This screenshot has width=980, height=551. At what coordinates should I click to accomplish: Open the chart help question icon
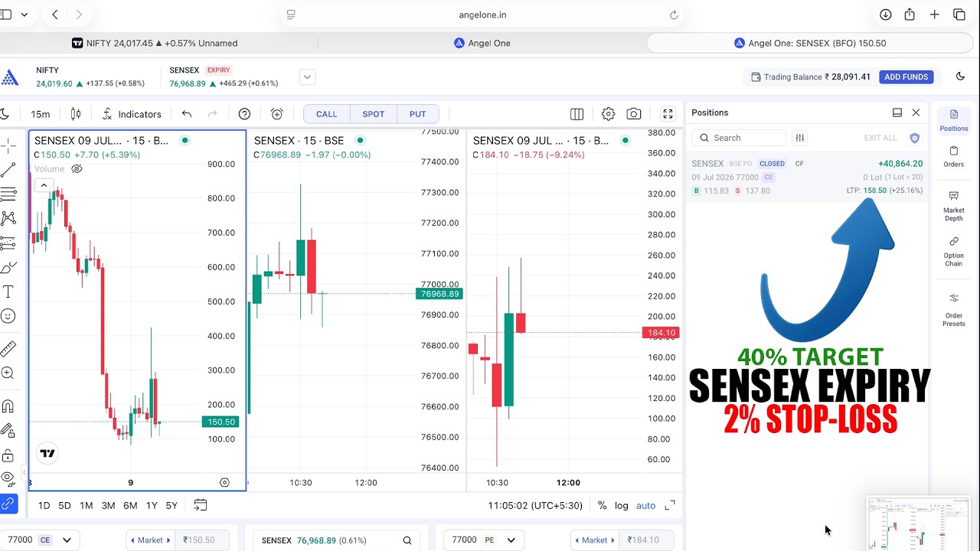(244, 114)
